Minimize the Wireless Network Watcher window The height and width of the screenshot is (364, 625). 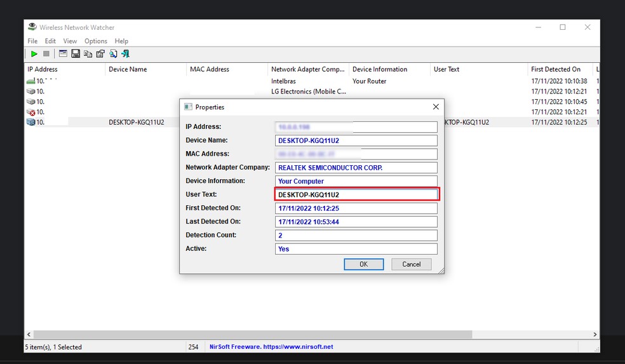click(538, 27)
